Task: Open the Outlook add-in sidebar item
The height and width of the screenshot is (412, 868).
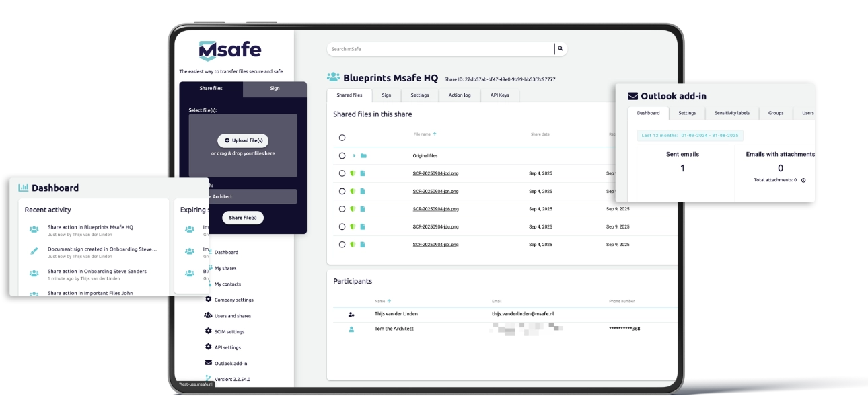Action: tap(232, 364)
